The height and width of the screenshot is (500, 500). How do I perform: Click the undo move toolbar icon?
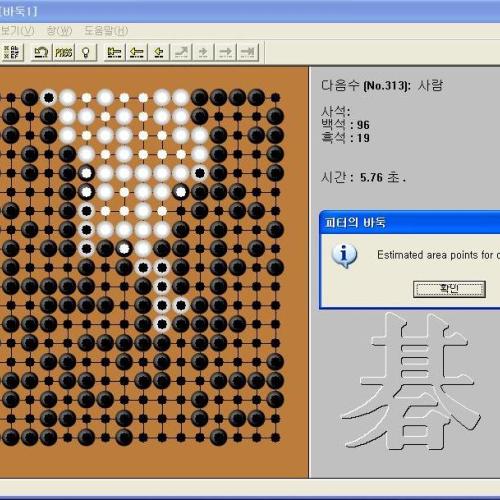click(41, 52)
